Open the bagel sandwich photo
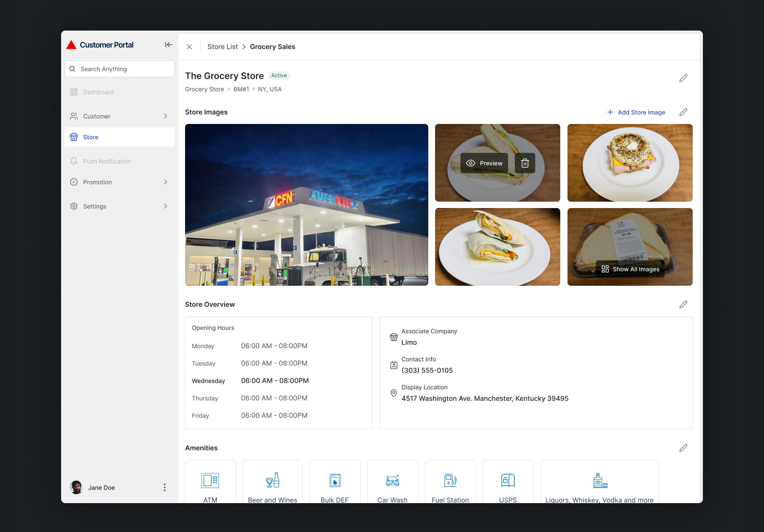The image size is (764, 532). pos(630,163)
